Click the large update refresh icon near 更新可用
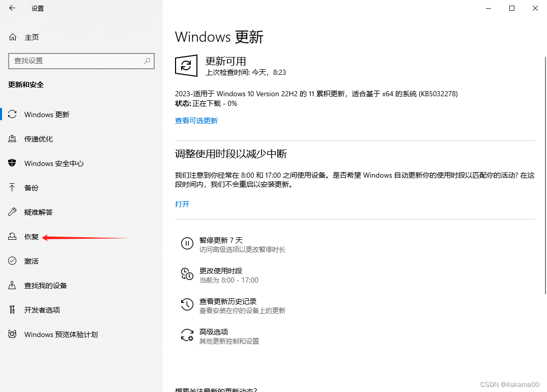This screenshot has height=392, width=547. (x=186, y=65)
